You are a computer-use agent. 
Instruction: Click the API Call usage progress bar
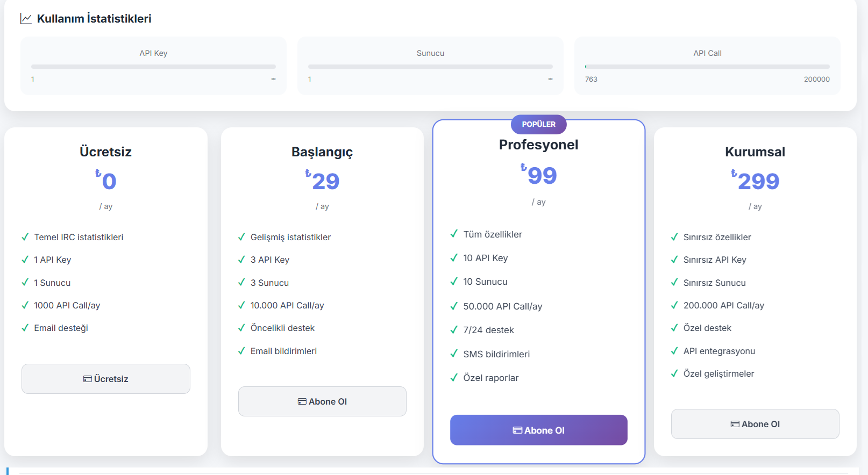[x=707, y=67]
